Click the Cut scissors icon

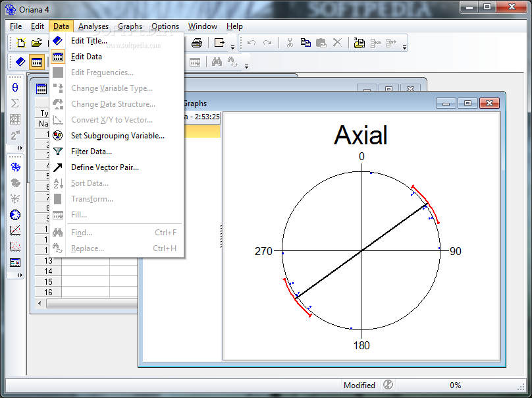(290, 43)
